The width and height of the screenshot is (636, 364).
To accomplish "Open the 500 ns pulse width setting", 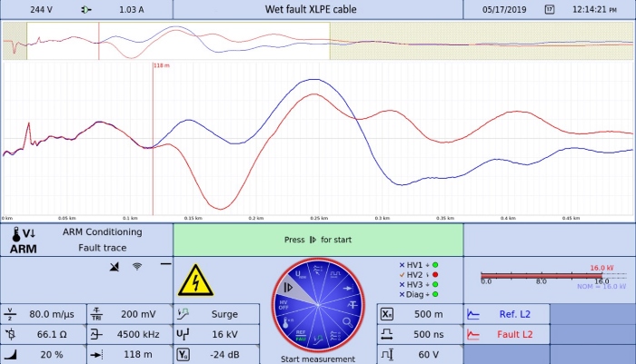I will click(420, 334).
